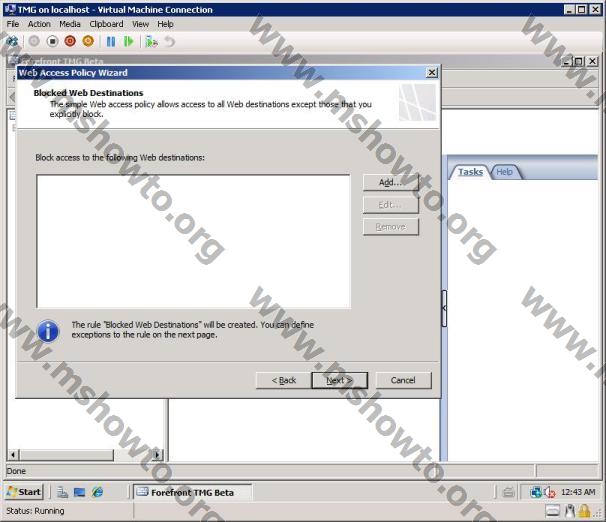Open the Help menu
This screenshot has height=522, width=606.
point(165,24)
